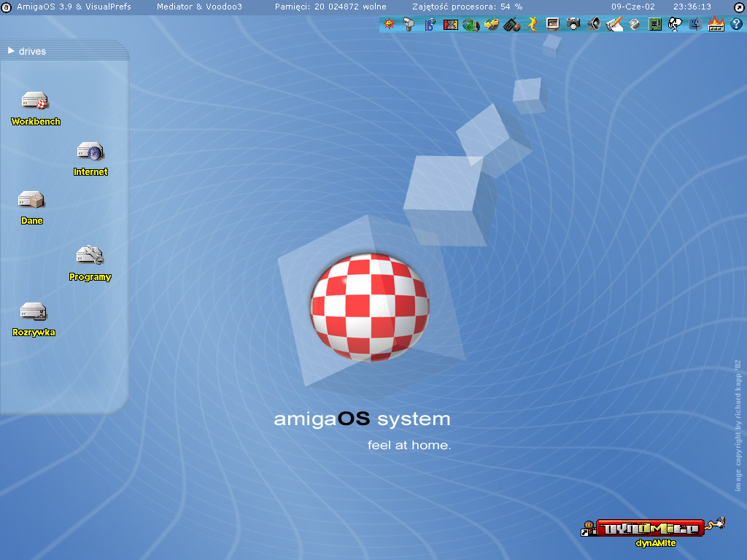
Task: Click the 'Zajętość procesora: 54 %' readout
Action: (468, 7)
